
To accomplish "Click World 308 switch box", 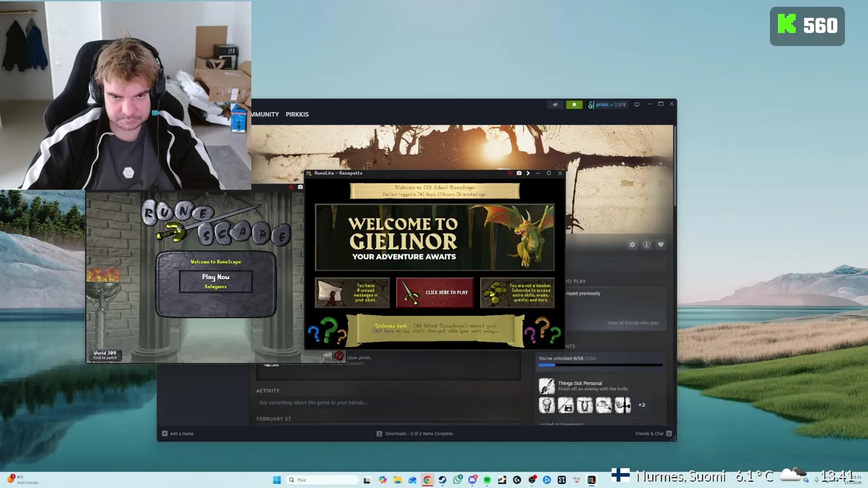I will (105, 354).
